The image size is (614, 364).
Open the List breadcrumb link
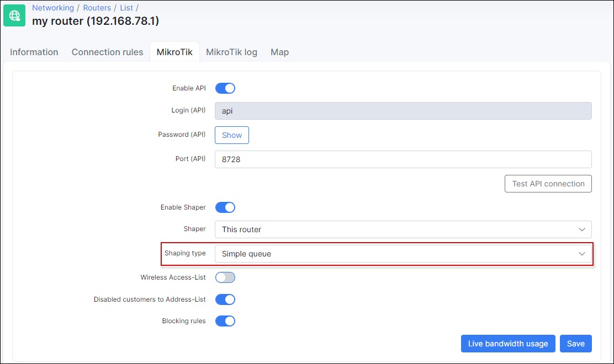click(126, 8)
